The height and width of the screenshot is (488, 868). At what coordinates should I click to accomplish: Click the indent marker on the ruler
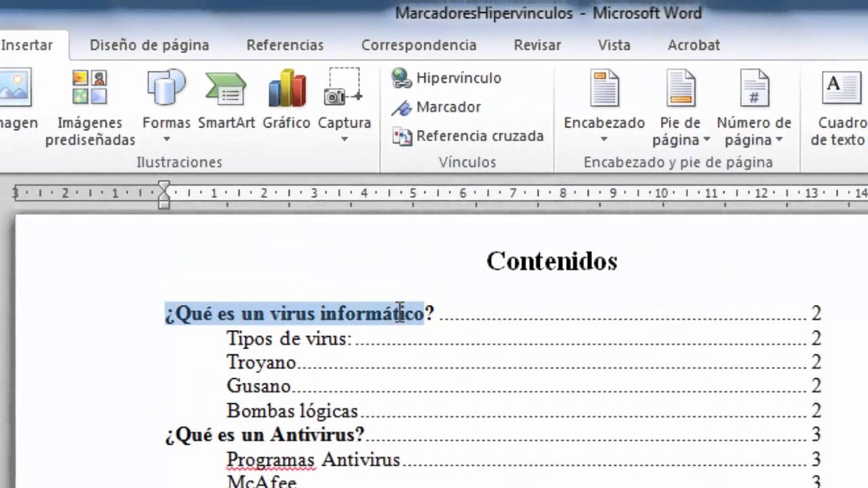pyautogui.click(x=163, y=195)
